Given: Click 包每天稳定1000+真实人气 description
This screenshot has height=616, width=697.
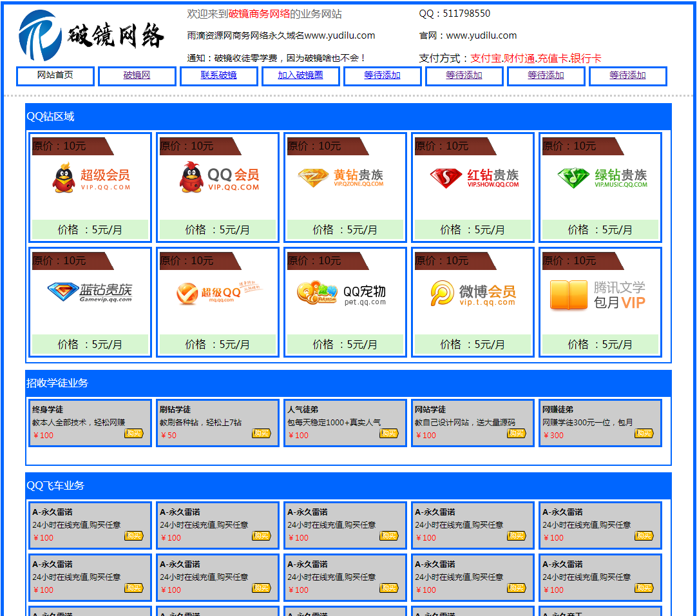Looking at the screenshot, I should (x=334, y=423).
